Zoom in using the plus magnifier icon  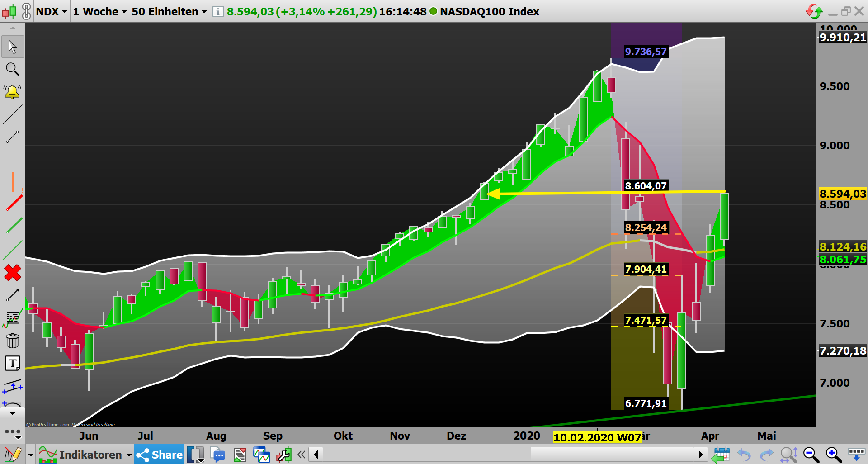(x=832, y=455)
